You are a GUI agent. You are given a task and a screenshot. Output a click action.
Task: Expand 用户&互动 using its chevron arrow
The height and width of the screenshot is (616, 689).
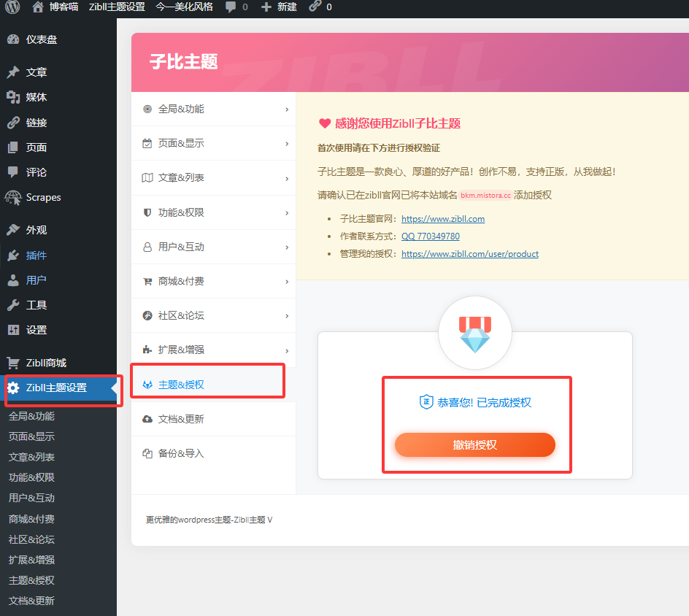tap(287, 247)
